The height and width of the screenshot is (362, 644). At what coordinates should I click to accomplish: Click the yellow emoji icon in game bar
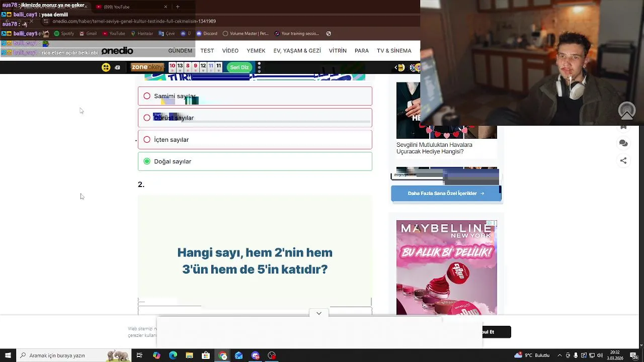(106, 67)
